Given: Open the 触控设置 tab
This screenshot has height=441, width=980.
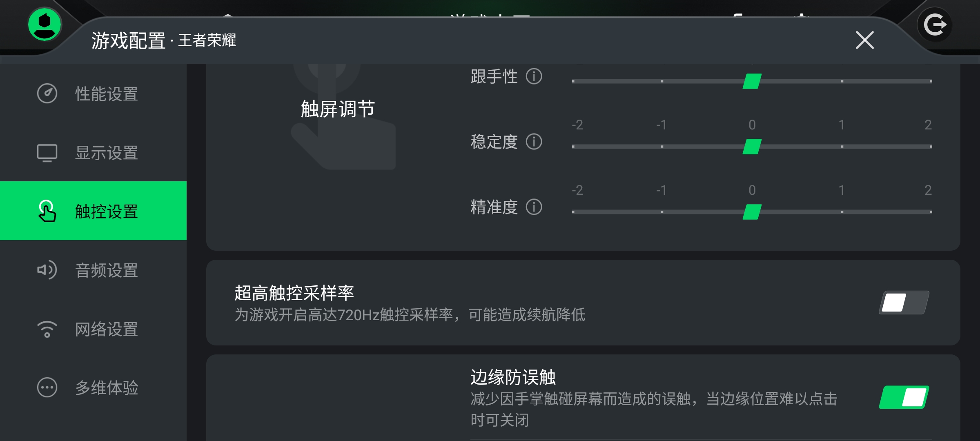Looking at the screenshot, I should point(93,211).
